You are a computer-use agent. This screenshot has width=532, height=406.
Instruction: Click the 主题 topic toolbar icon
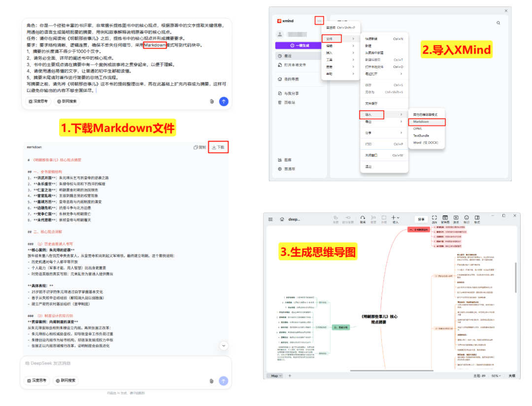[335, 220]
